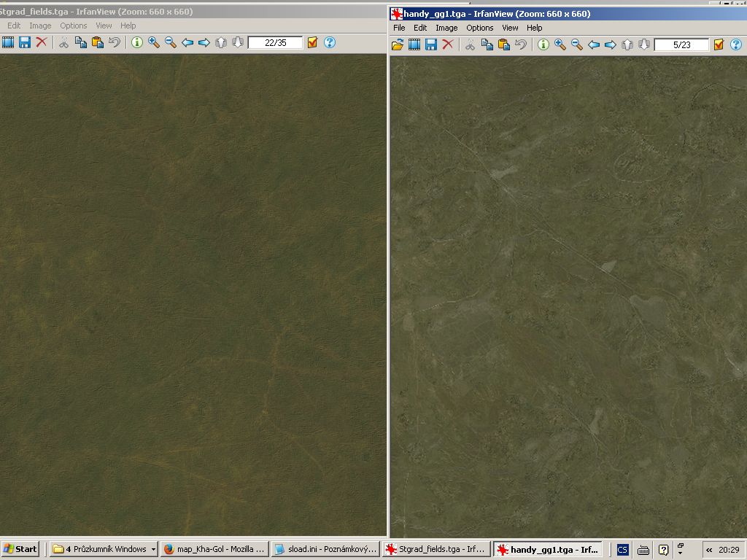Open the Windows Start menu
This screenshot has width=747, height=560.
(20, 549)
